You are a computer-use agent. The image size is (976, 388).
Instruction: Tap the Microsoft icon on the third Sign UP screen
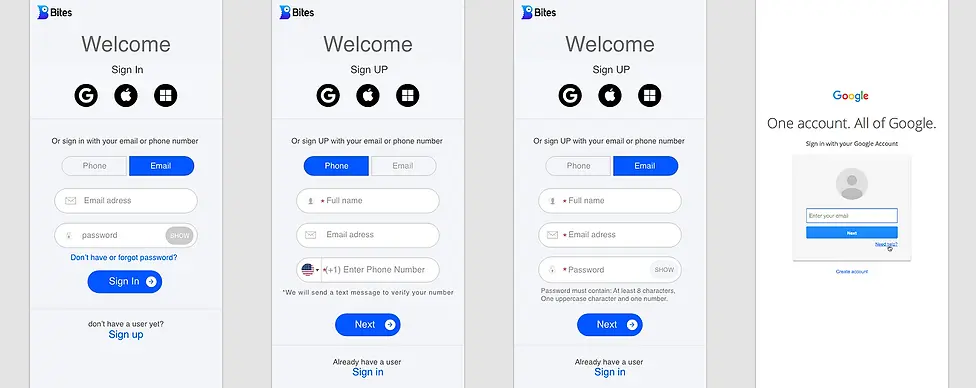pos(650,96)
